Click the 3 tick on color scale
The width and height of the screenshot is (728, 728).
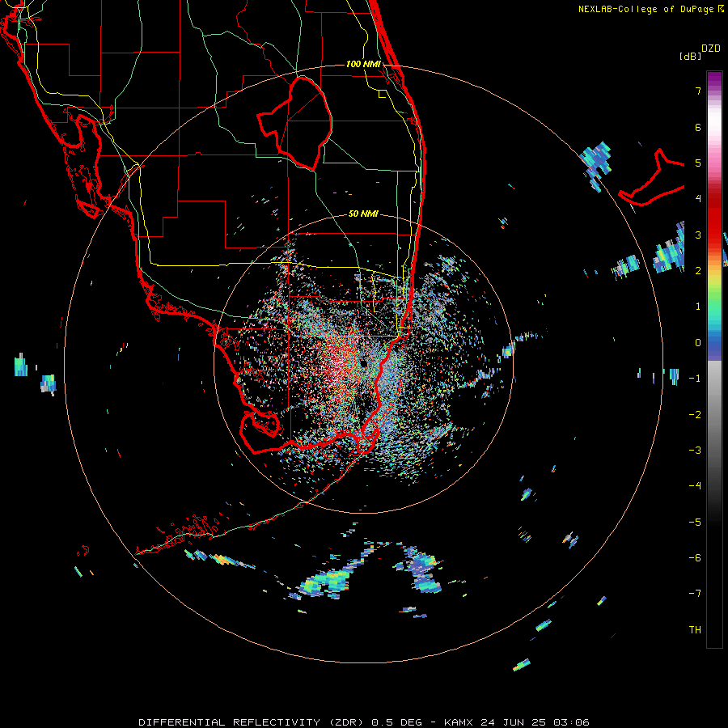tap(698, 235)
